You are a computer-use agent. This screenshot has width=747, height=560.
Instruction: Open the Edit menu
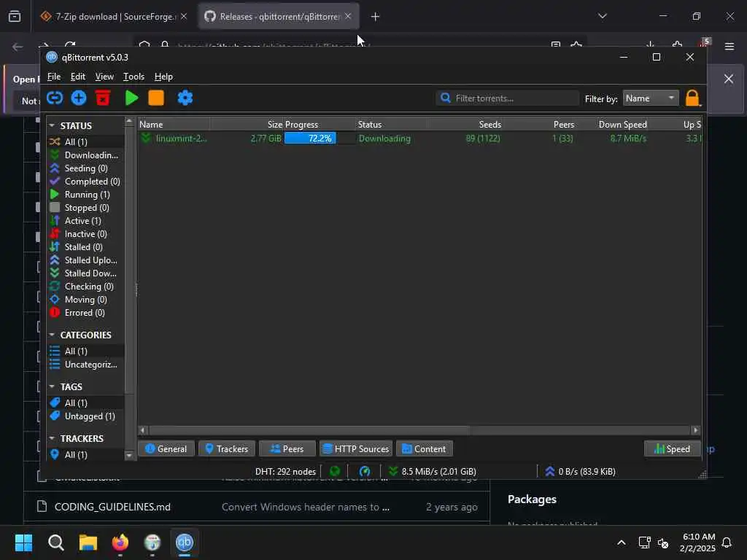click(x=77, y=77)
